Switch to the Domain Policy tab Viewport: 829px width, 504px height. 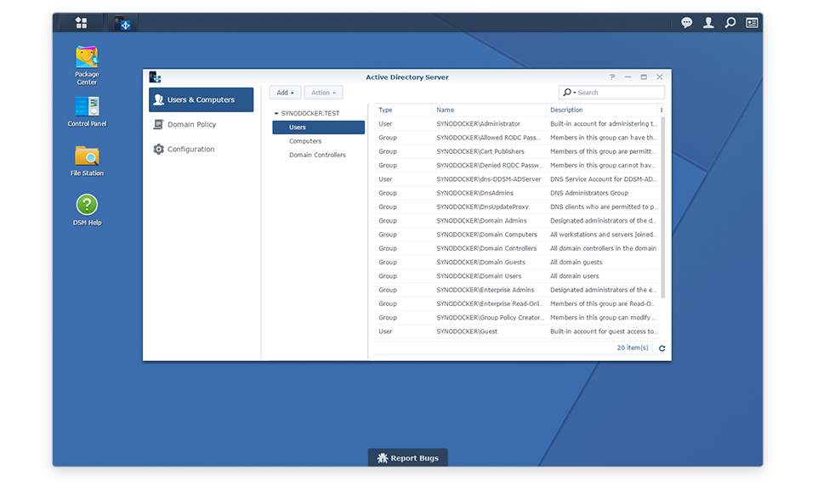(191, 125)
